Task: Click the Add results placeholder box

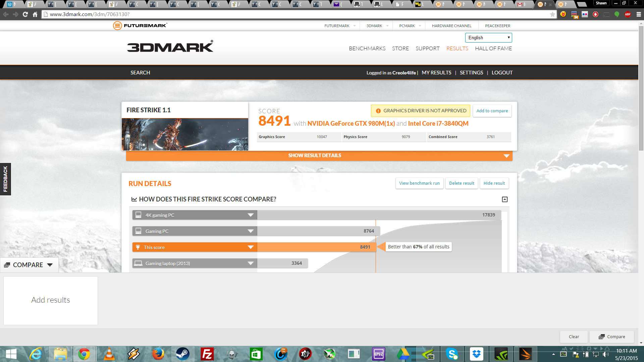Action: (51, 300)
